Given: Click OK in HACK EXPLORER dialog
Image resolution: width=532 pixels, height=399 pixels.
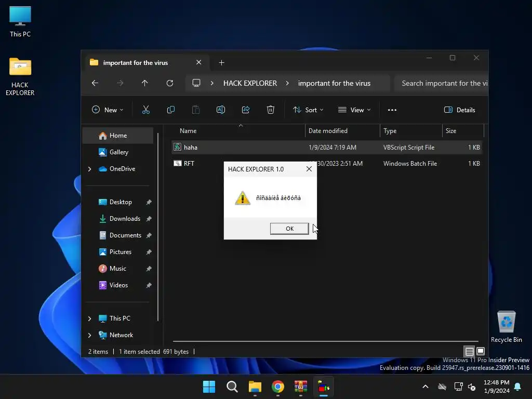Looking at the screenshot, I should tap(289, 229).
